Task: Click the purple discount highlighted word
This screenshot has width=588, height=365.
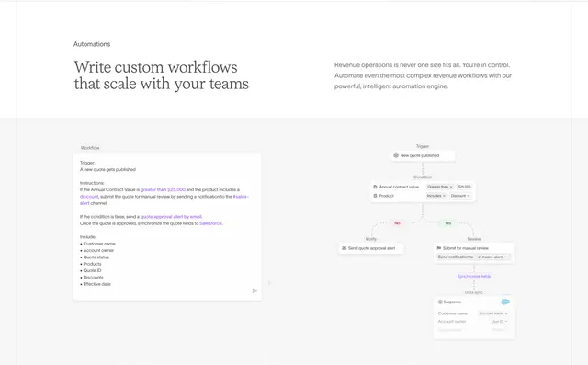Action: click(x=89, y=197)
